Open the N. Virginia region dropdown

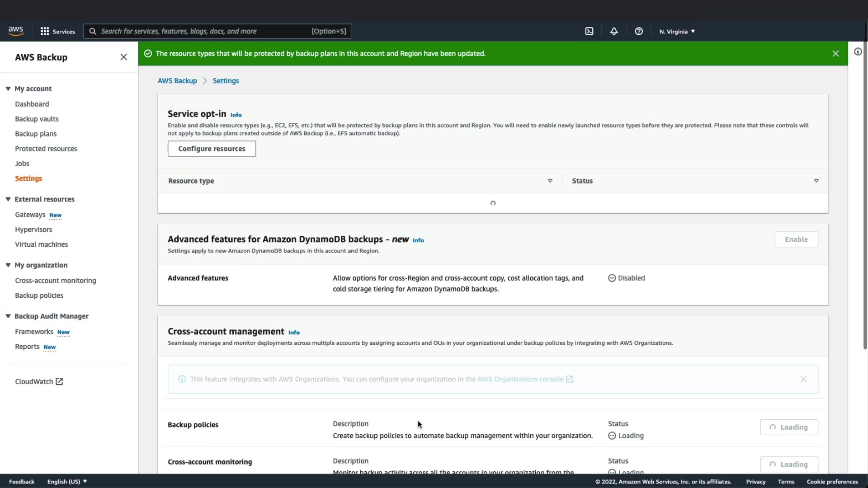pyautogui.click(x=677, y=31)
